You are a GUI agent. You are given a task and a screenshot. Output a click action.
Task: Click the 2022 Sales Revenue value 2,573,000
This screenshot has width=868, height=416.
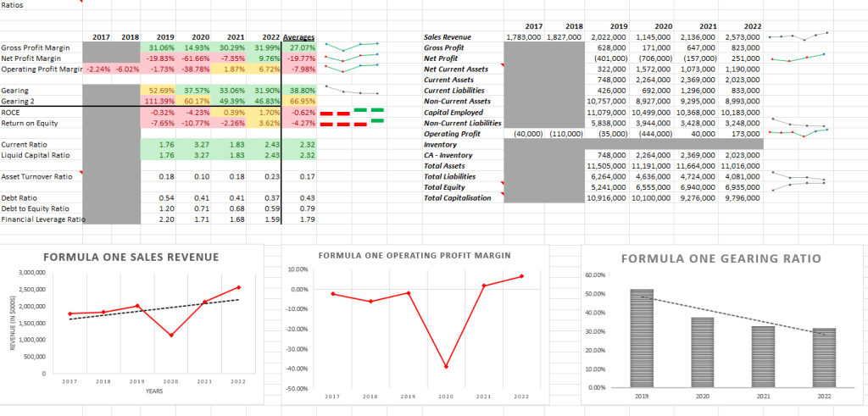click(x=742, y=37)
